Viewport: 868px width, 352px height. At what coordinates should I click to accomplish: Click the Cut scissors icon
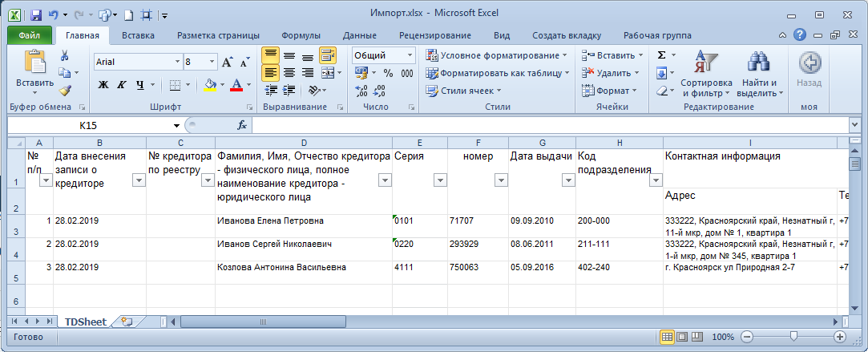pyautogui.click(x=64, y=55)
